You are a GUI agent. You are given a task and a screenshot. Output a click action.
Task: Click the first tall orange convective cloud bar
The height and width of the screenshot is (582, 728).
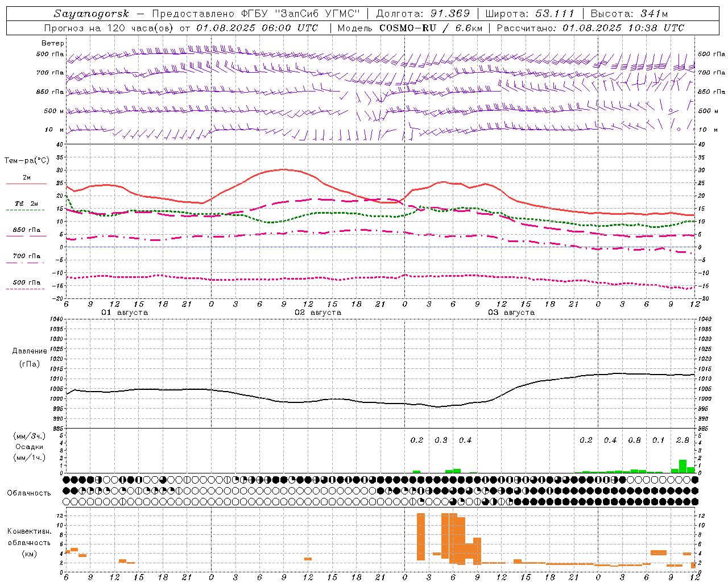coord(421,537)
